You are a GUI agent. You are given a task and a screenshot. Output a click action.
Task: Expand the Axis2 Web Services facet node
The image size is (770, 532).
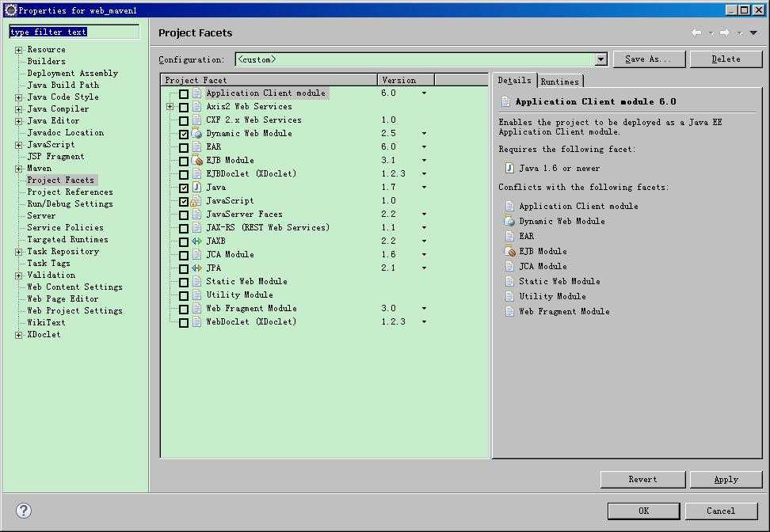(x=170, y=107)
